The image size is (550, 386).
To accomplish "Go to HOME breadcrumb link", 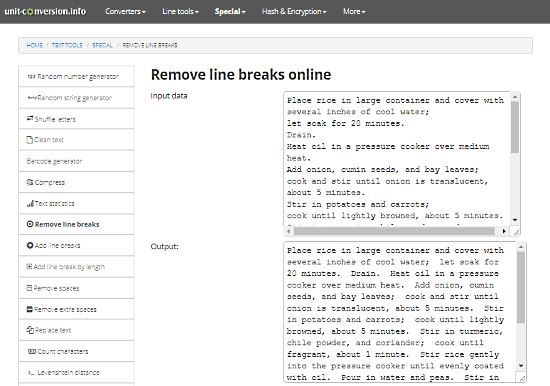I will point(34,45).
